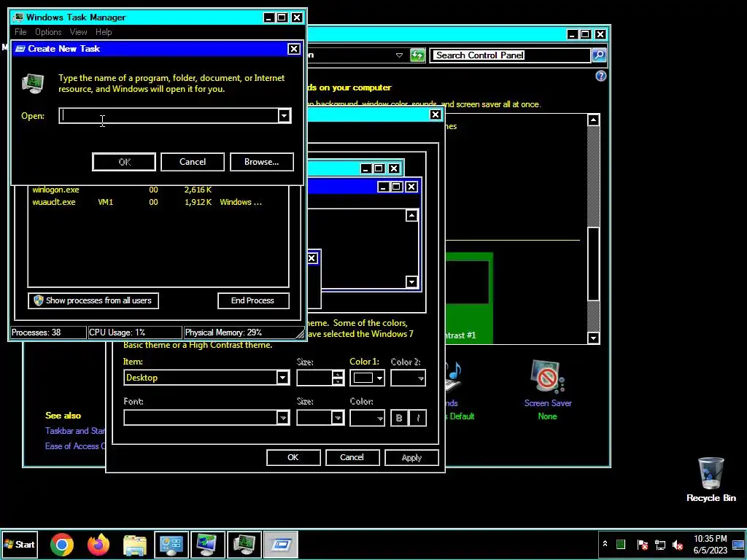Click End Process in Task Manager
This screenshot has width=747, height=560.
[253, 300]
